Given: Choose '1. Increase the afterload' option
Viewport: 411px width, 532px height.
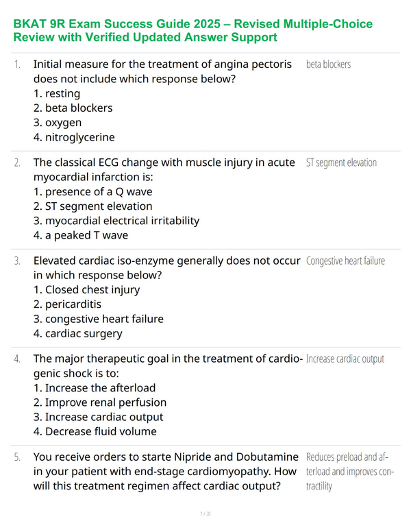Looking at the screenshot, I should pyautogui.click(x=95, y=388).
